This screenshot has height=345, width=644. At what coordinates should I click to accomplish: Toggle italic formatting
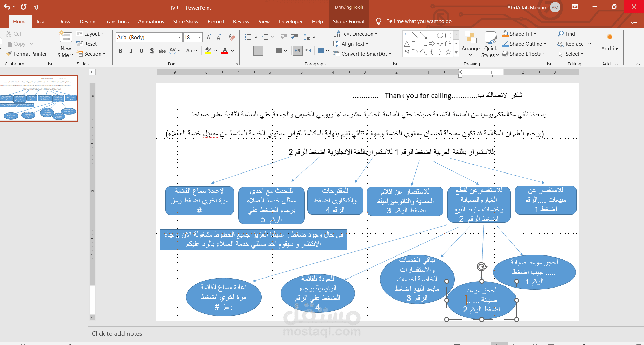click(x=131, y=51)
